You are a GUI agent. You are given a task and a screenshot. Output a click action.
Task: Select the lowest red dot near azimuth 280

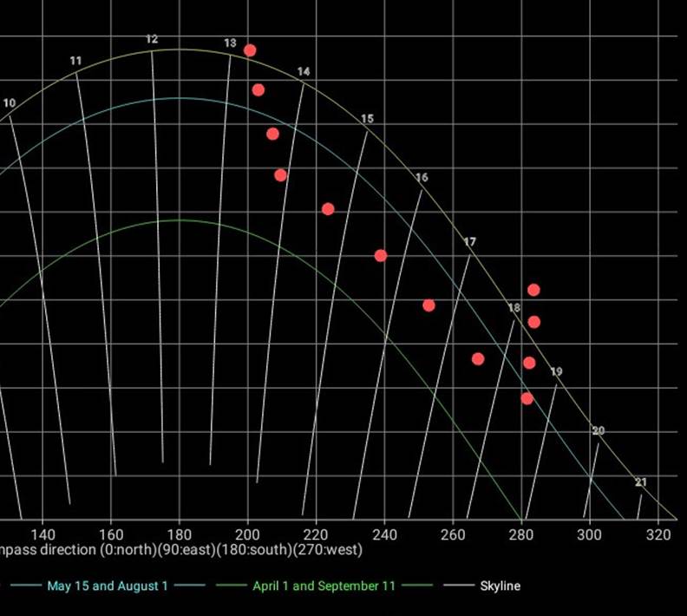(527, 398)
